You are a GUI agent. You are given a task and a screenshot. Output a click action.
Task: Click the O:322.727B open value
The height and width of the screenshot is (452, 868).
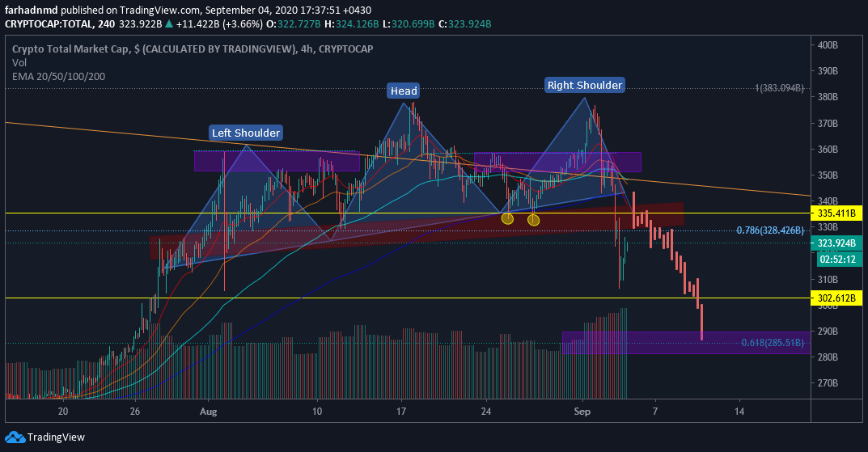pos(294,23)
